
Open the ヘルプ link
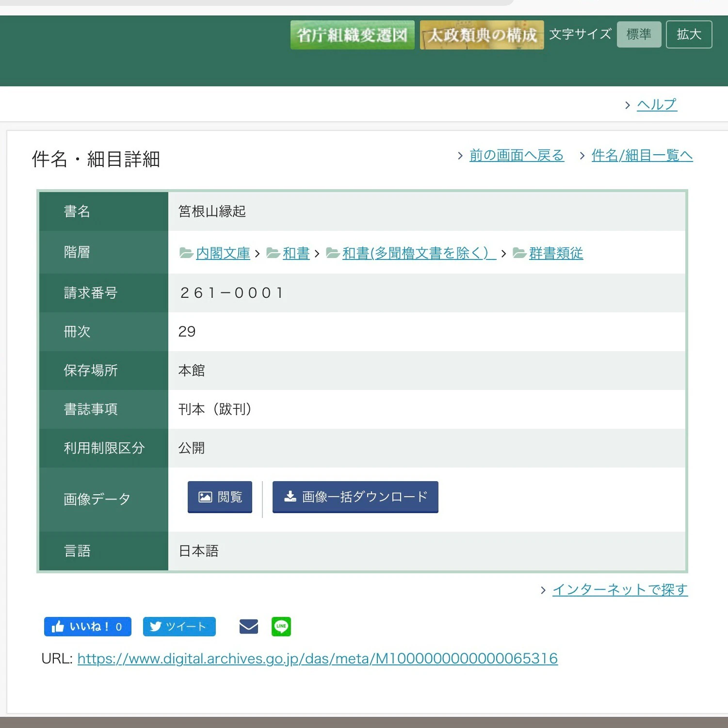tap(657, 105)
